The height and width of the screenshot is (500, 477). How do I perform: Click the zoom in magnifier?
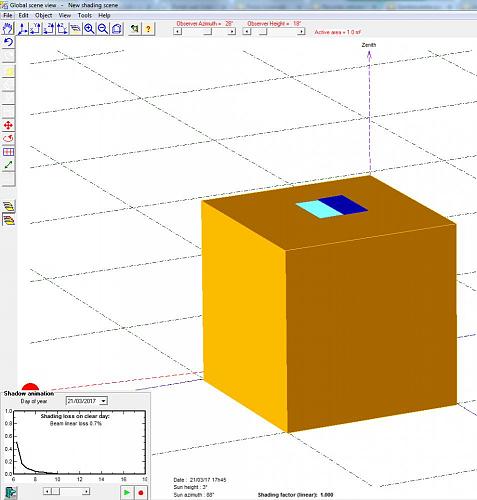coord(89,29)
